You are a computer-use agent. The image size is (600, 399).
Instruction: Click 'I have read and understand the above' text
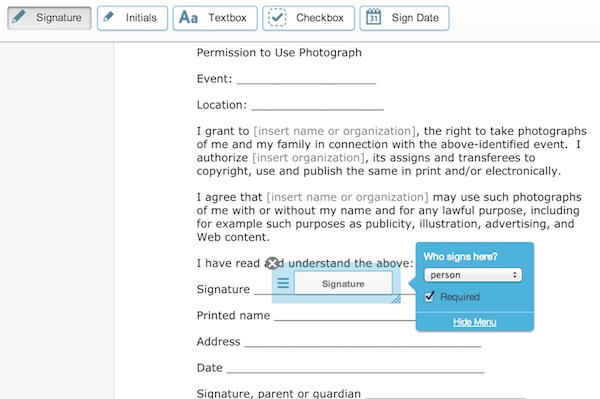[305, 264]
